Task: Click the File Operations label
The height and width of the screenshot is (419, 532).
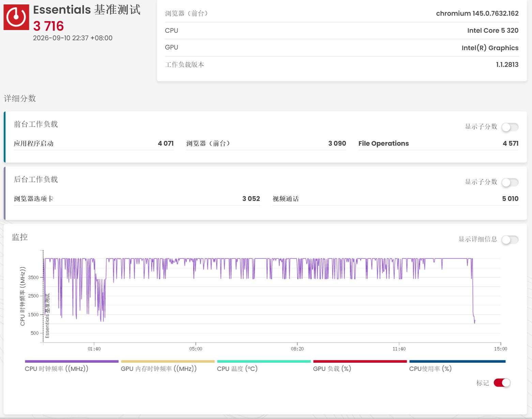Action: tap(383, 143)
